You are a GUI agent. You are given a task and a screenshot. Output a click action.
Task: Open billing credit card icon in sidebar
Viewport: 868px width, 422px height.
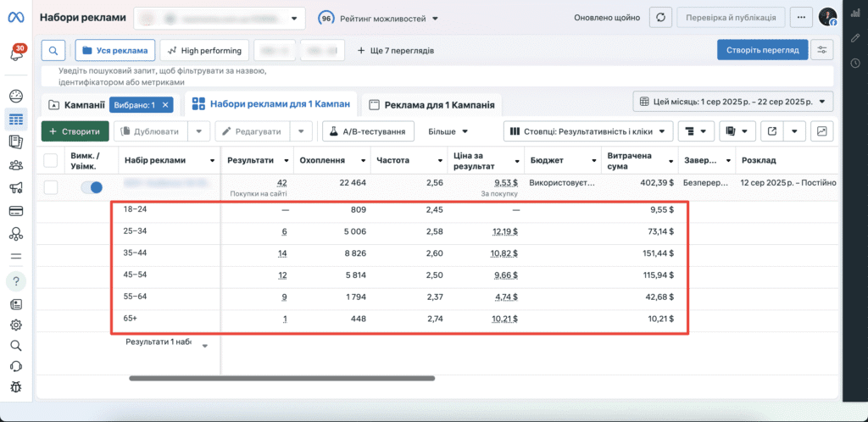(x=16, y=211)
